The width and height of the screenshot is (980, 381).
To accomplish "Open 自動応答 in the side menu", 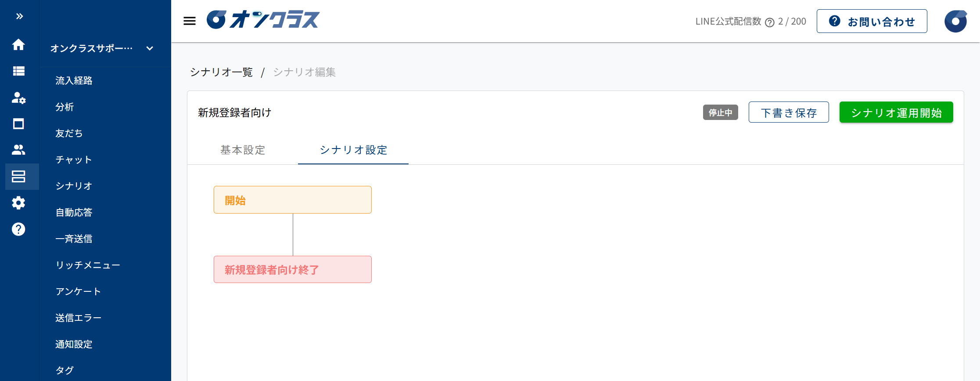I will [74, 212].
